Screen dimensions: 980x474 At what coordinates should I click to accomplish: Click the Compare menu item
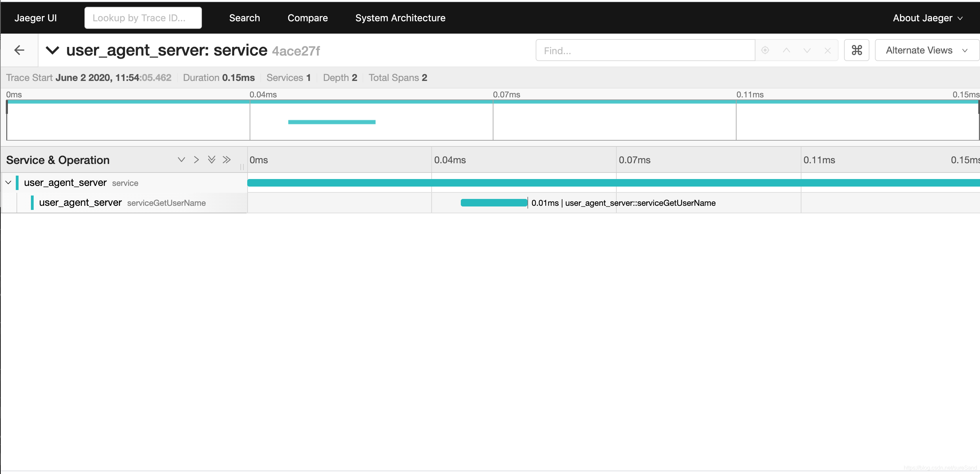pos(307,17)
